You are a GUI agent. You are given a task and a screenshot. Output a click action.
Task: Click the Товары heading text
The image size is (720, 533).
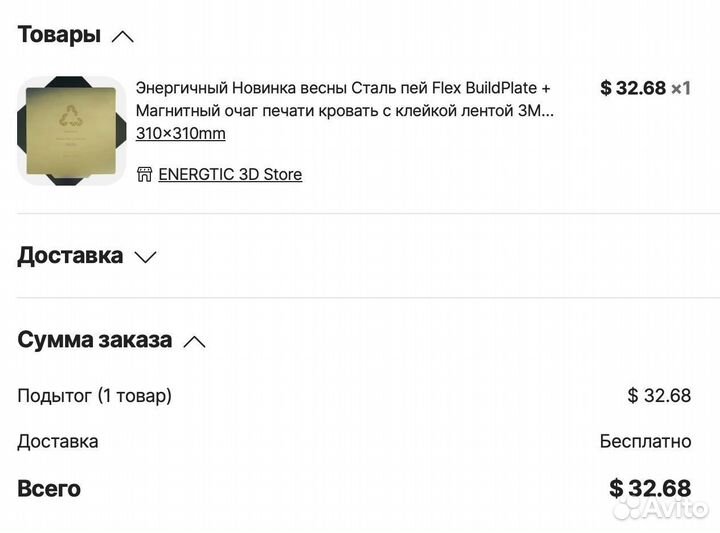click(x=59, y=35)
